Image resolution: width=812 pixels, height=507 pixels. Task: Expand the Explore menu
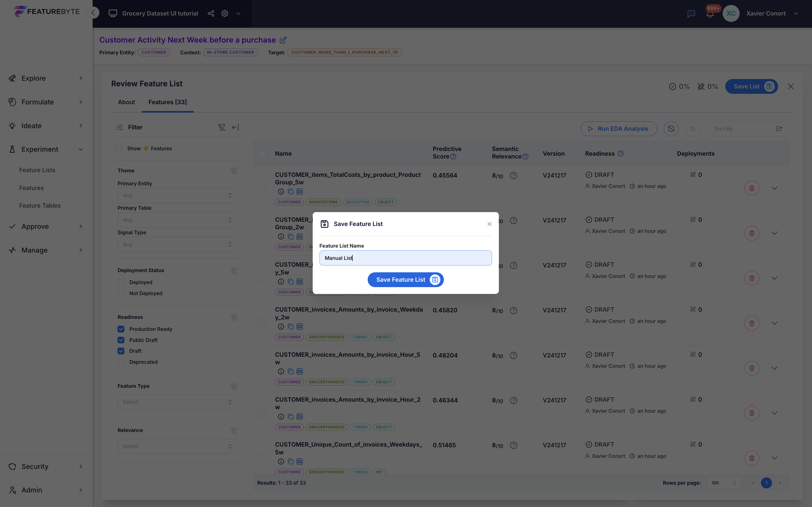46,78
